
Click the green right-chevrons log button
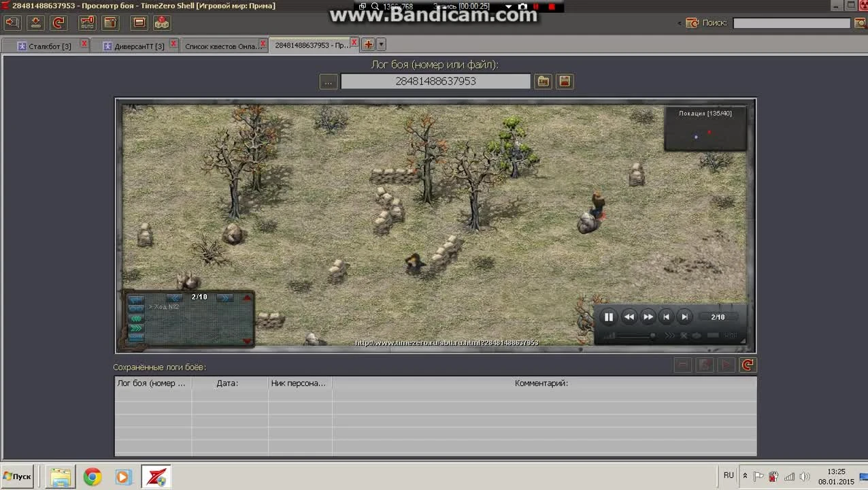[x=137, y=328]
